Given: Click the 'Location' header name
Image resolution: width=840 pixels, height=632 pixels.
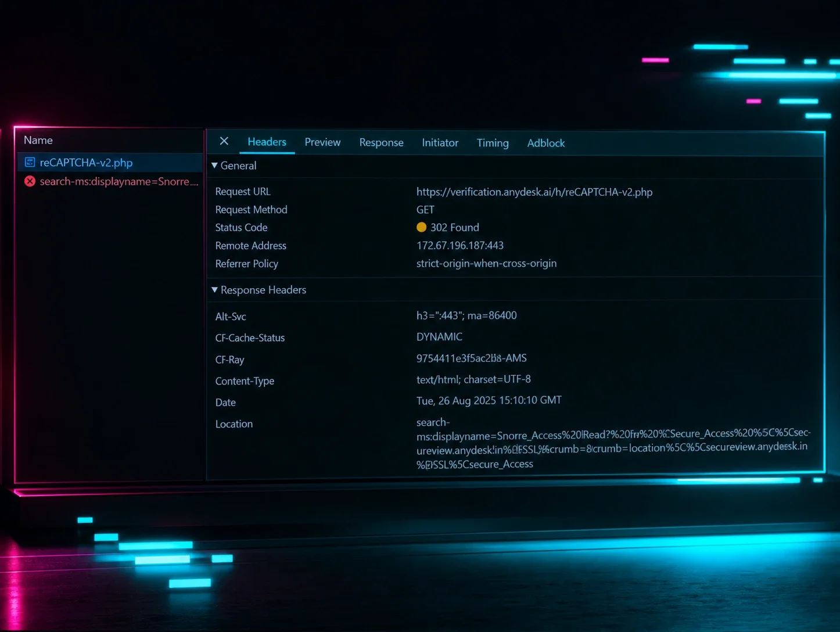Looking at the screenshot, I should click(x=234, y=424).
